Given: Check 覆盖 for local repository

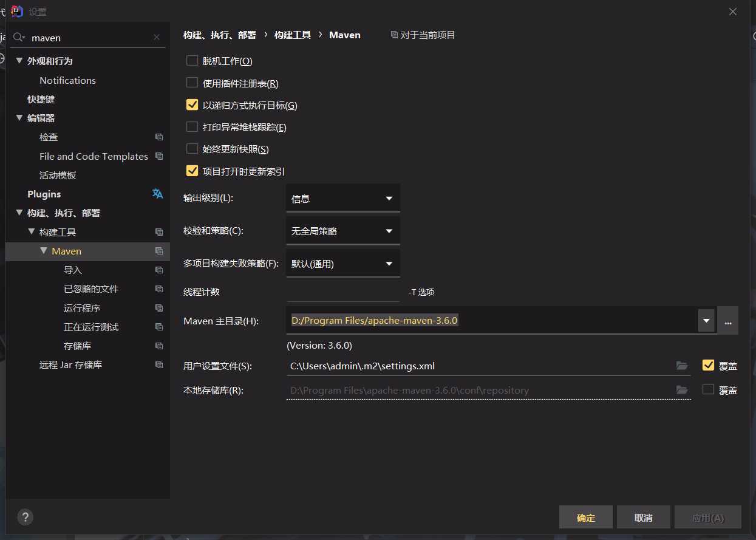Looking at the screenshot, I should click(x=708, y=389).
